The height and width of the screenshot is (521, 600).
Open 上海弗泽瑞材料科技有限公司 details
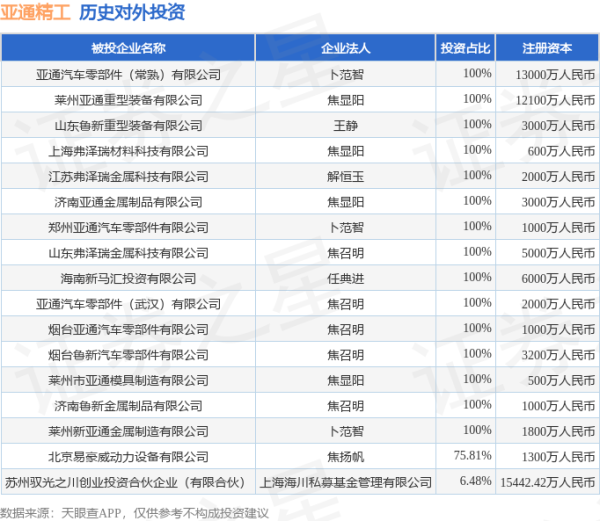click(128, 151)
